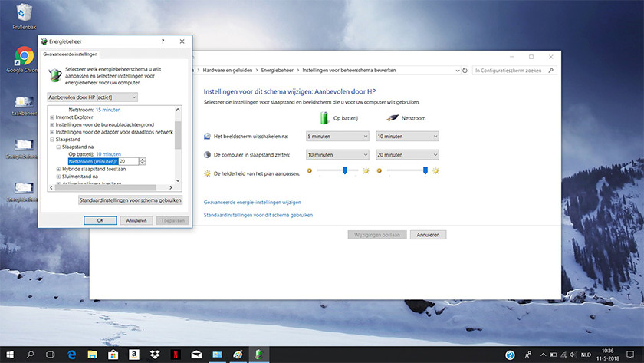Open the 'Aanbevolen door HP [actief]' schema dropdown
This screenshot has height=363, width=644.
coord(93,97)
